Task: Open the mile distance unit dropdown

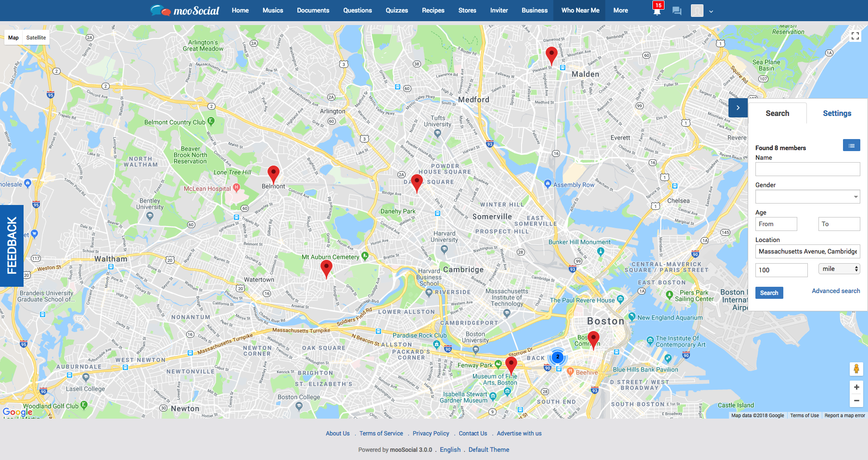Action: click(839, 269)
